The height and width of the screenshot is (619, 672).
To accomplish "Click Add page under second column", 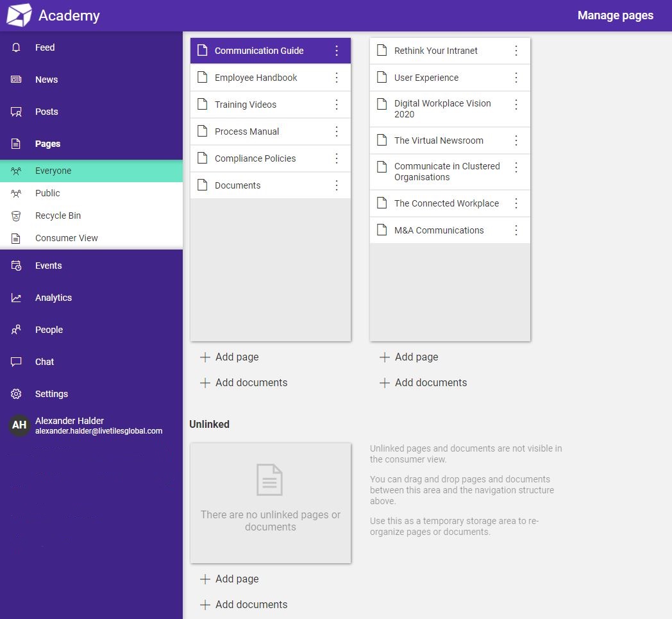I will pos(409,357).
